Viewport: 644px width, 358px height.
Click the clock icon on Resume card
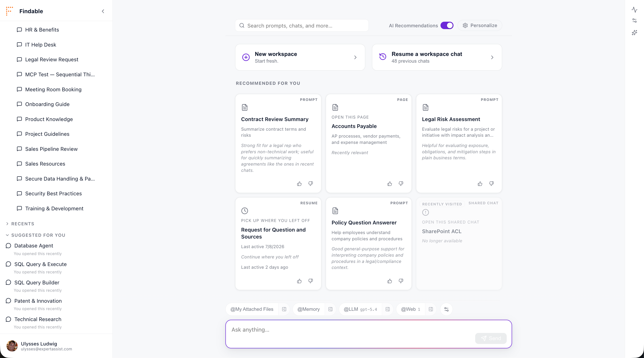point(244,211)
